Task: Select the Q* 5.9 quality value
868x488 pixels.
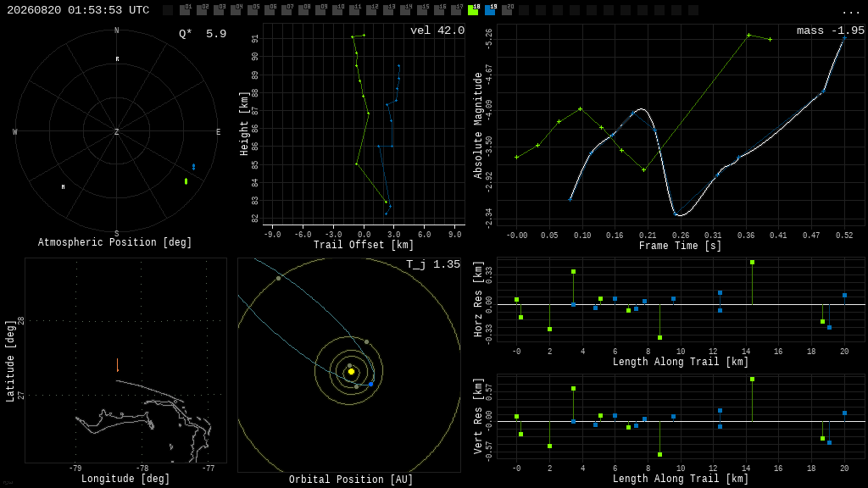Action: [203, 34]
